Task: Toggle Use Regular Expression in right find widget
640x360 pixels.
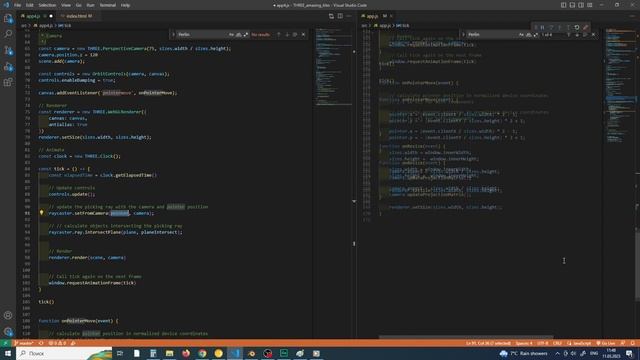Action: point(535,35)
